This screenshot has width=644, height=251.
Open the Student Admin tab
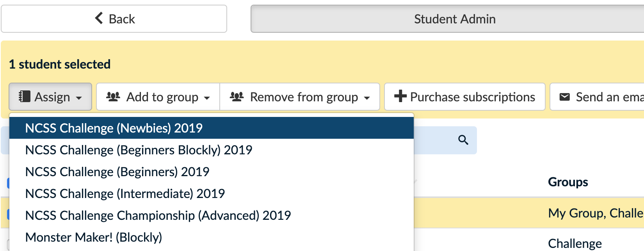(454, 19)
